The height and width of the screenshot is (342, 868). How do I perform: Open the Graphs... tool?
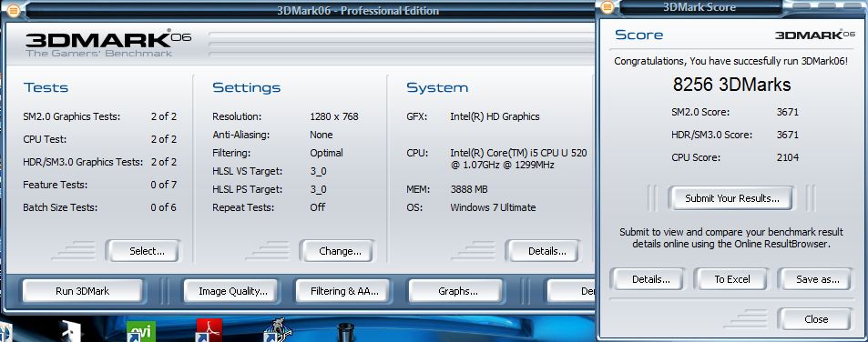click(x=457, y=291)
